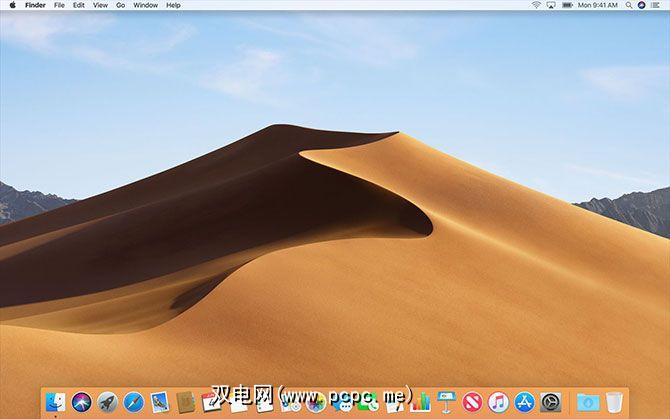Launch Siri from the Dock
This screenshot has width=670, height=419.
tap(82, 402)
